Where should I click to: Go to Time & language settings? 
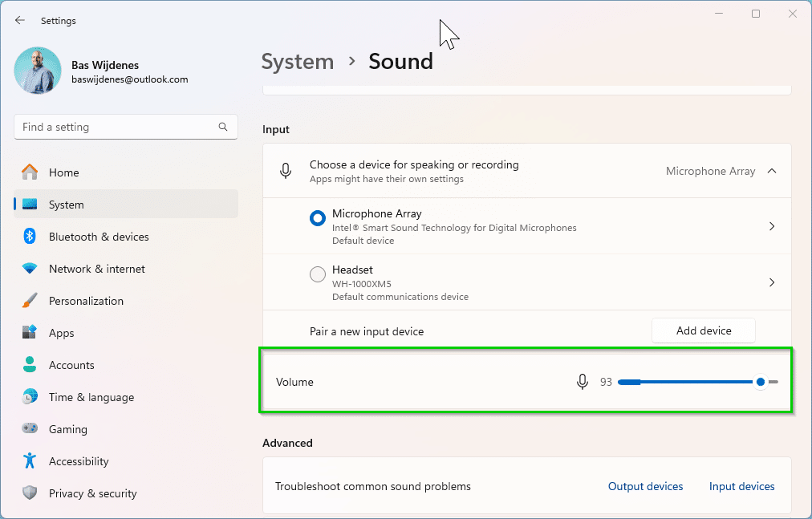point(91,397)
